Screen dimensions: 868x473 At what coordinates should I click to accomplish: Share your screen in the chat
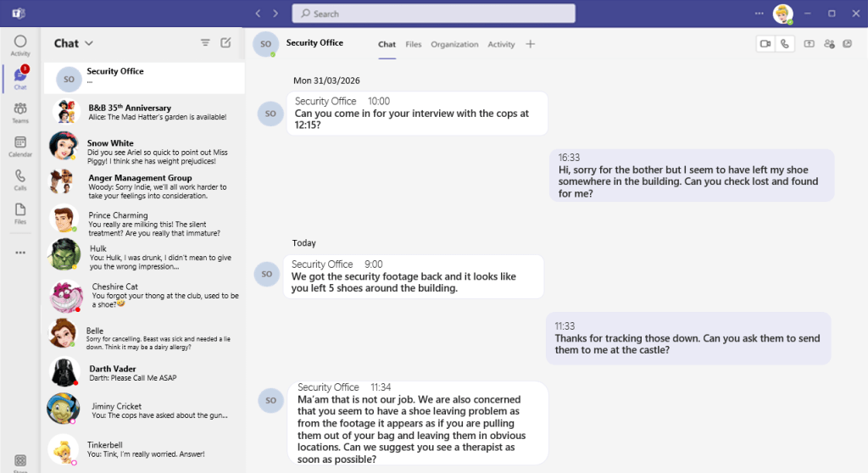[x=810, y=44]
